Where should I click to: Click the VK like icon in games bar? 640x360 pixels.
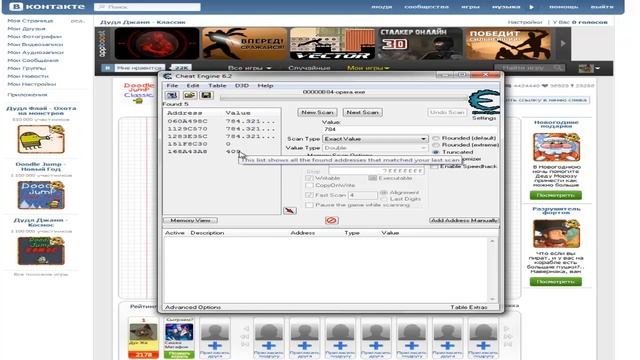tap(107, 68)
